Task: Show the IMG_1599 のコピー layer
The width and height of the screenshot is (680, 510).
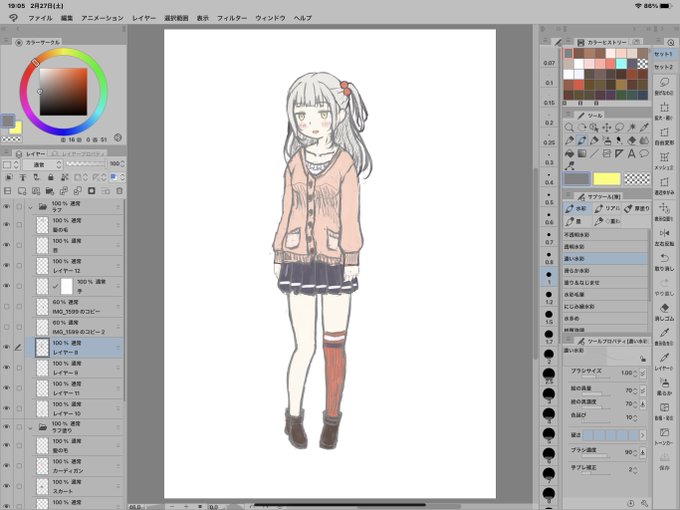Action: pos(6,307)
